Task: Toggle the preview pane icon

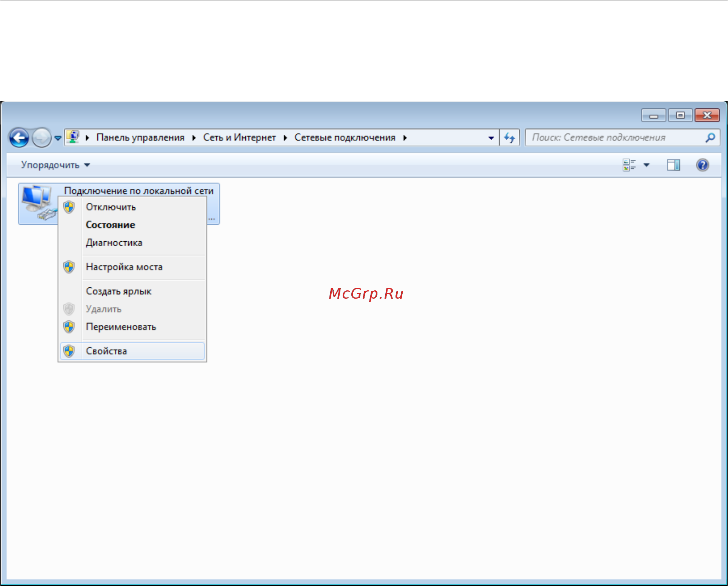Action: click(x=673, y=165)
